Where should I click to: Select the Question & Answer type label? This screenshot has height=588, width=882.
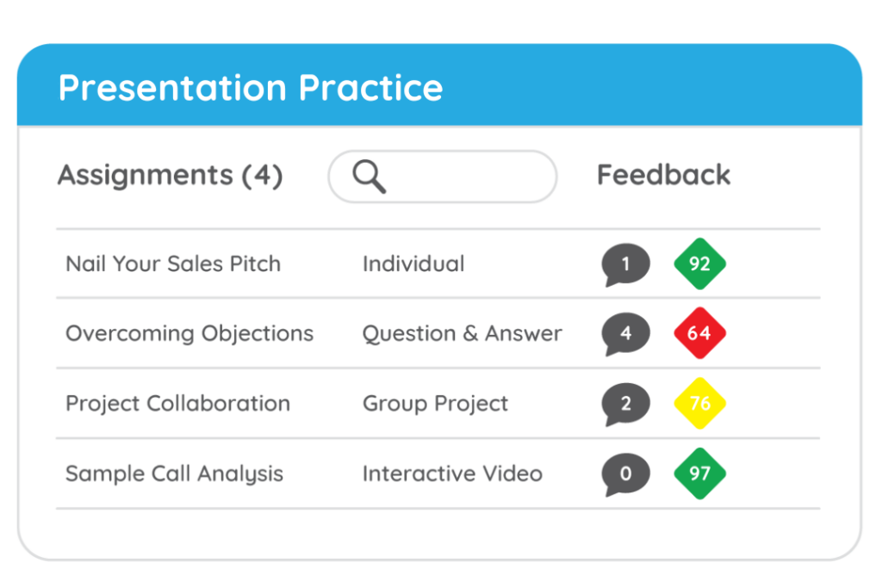(462, 334)
